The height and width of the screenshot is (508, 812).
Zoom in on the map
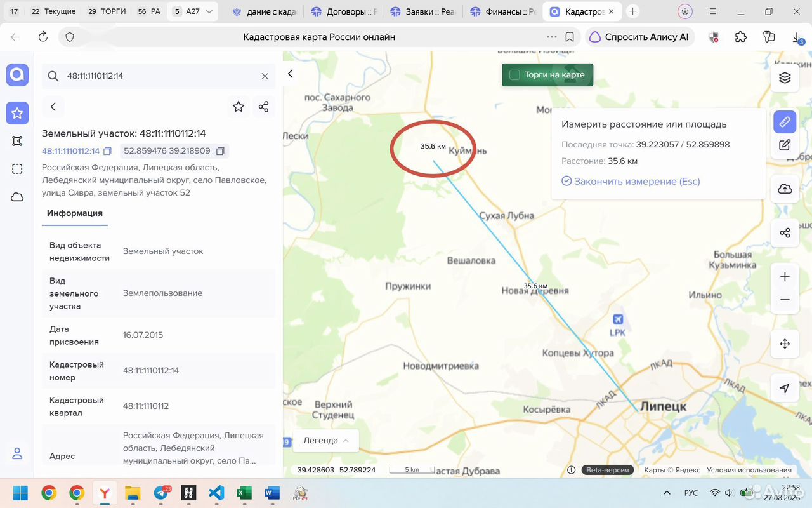(785, 277)
